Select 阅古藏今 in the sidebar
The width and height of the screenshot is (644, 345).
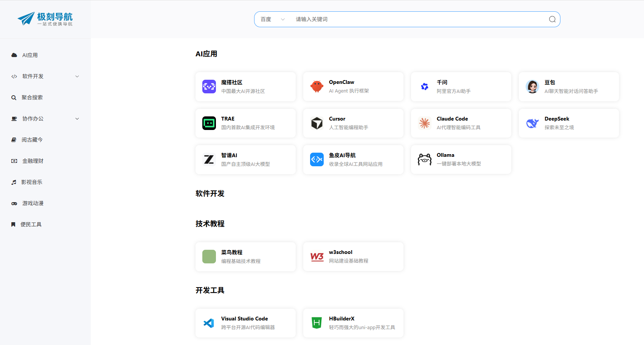(x=32, y=140)
